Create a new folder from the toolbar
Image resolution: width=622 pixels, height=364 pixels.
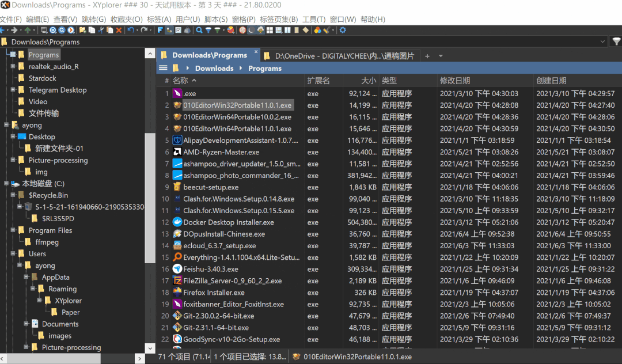82,30
